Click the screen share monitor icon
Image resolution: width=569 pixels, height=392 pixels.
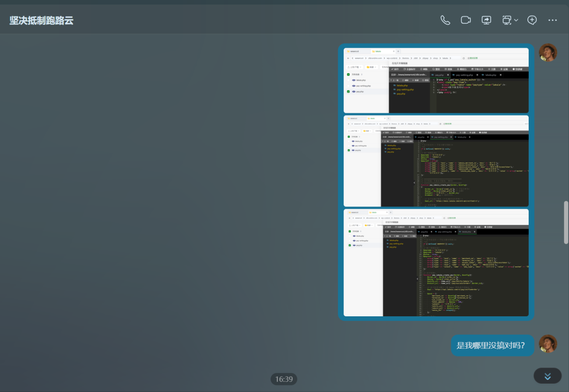[486, 20]
